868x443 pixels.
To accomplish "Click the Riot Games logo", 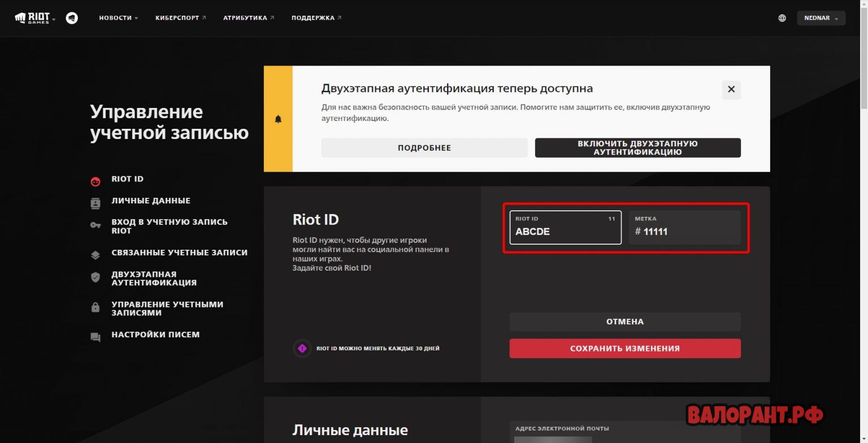I will coord(32,18).
